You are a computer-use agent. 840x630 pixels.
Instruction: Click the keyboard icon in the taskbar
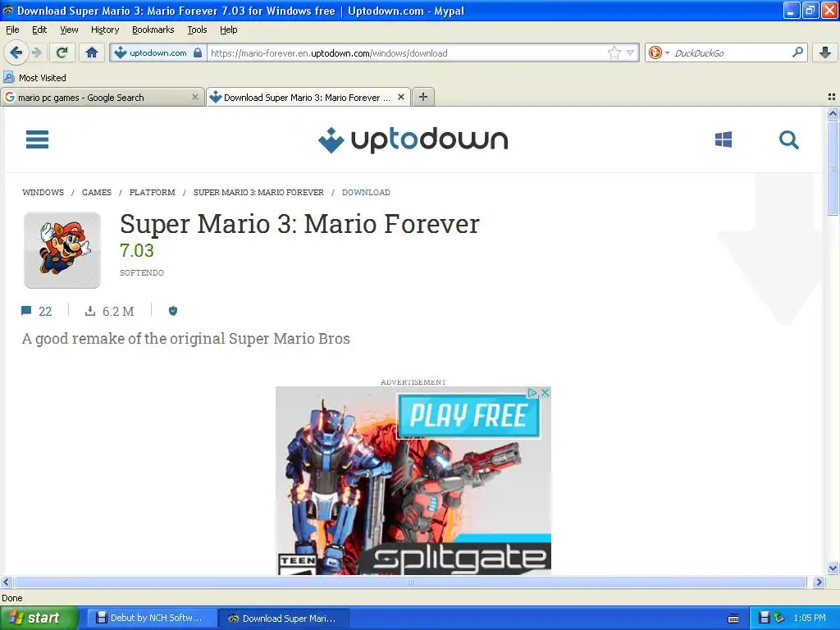[x=733, y=619]
